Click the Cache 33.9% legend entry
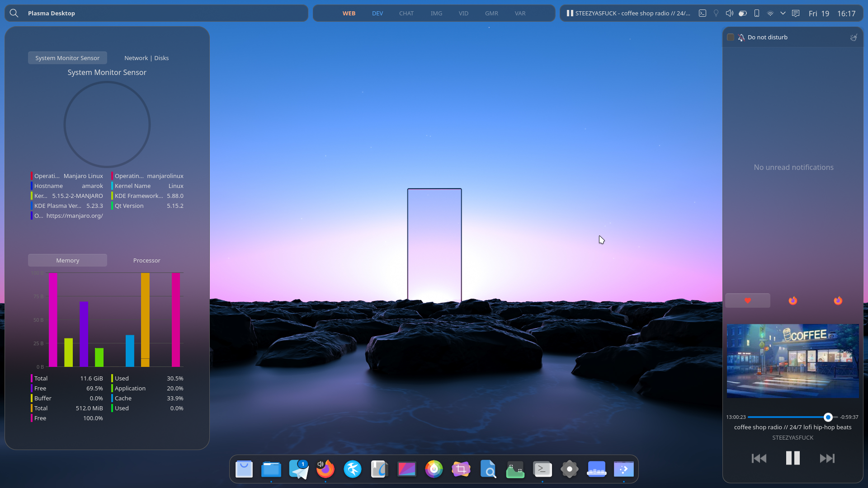 (x=147, y=398)
